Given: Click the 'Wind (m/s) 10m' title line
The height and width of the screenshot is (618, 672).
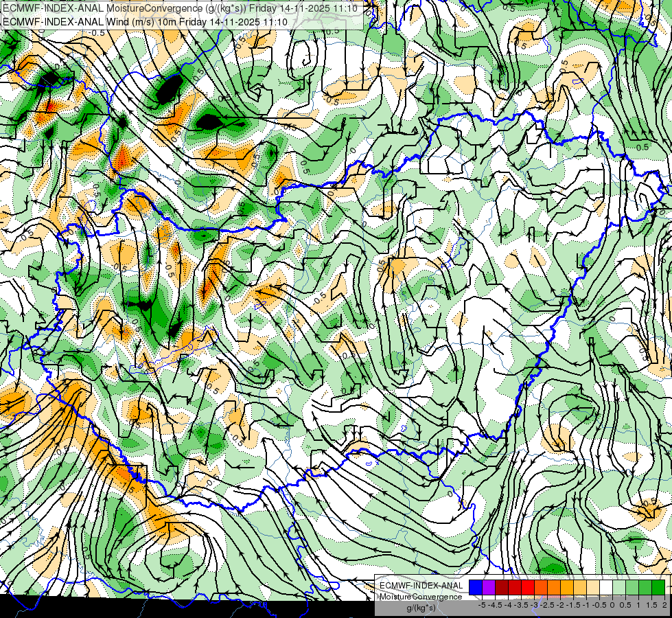Looking at the screenshot, I should click(145, 22).
